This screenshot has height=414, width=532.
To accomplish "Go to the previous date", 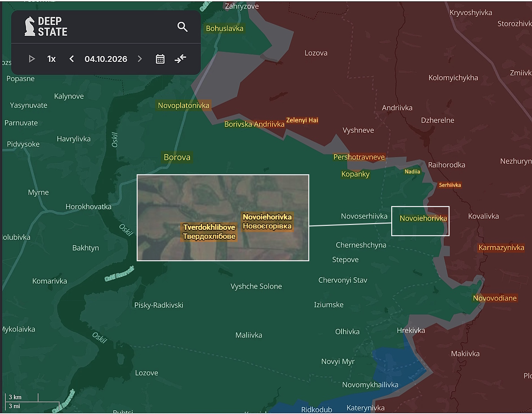I will click(72, 59).
